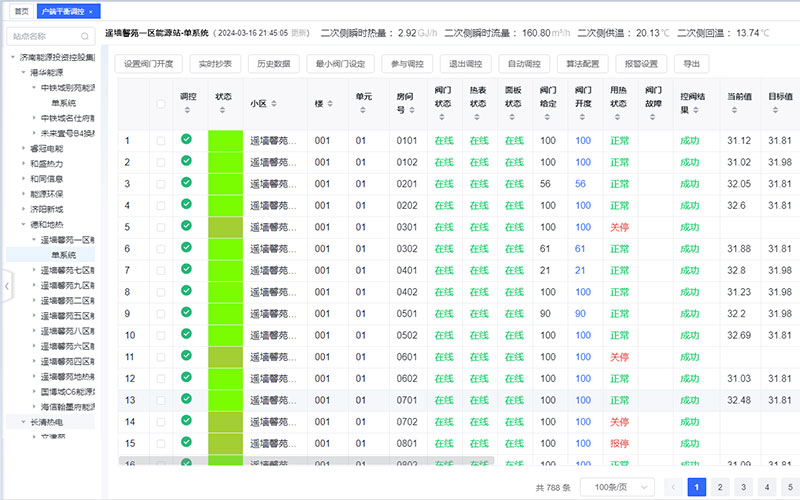The width and height of the screenshot is (800, 500).
Task: Sort by the 楼 column sort arrows
Action: click(x=332, y=104)
